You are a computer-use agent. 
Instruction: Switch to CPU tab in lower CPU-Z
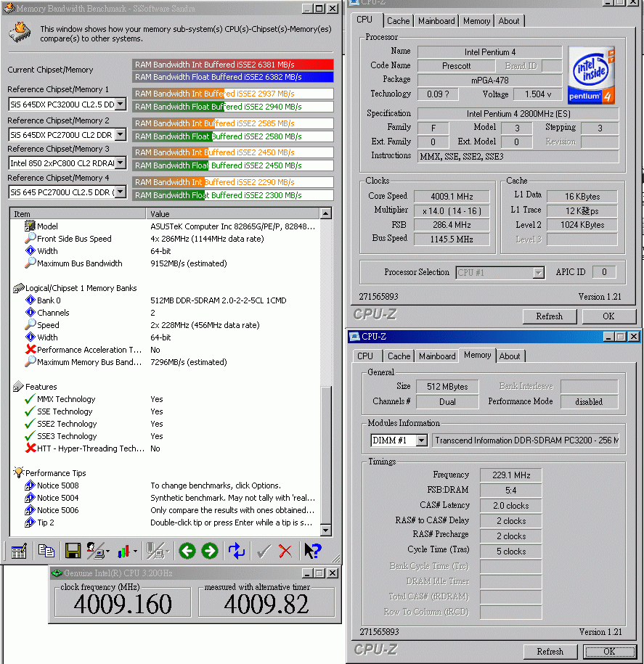(365, 356)
